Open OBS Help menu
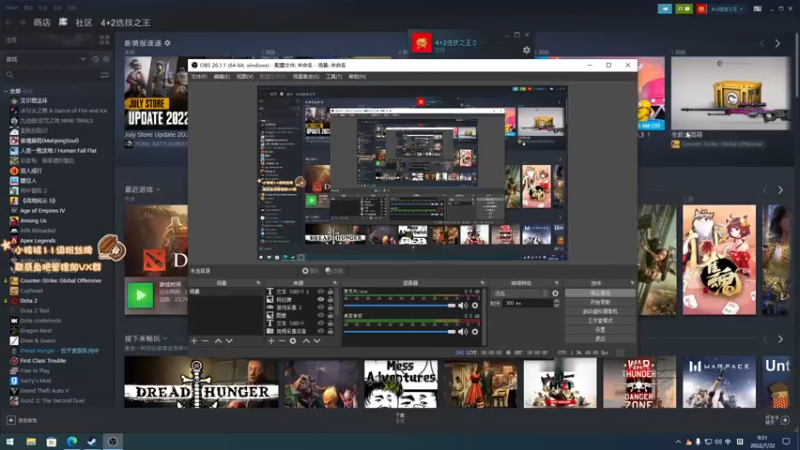The height and width of the screenshot is (450, 800). pos(357,77)
